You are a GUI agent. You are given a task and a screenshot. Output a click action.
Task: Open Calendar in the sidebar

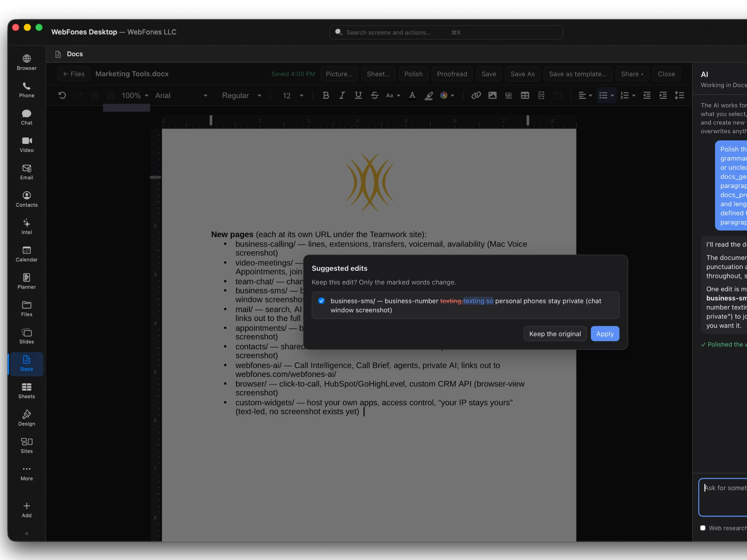coord(27,254)
